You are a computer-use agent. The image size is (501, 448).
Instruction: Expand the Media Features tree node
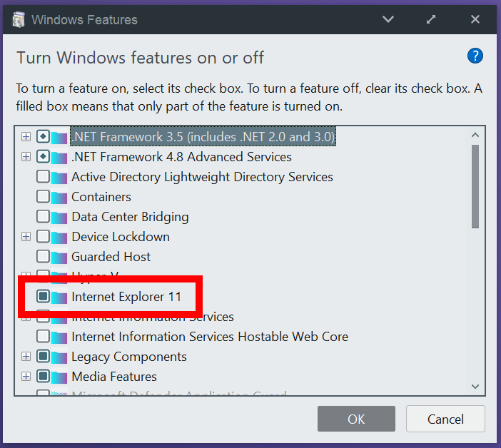(26, 377)
